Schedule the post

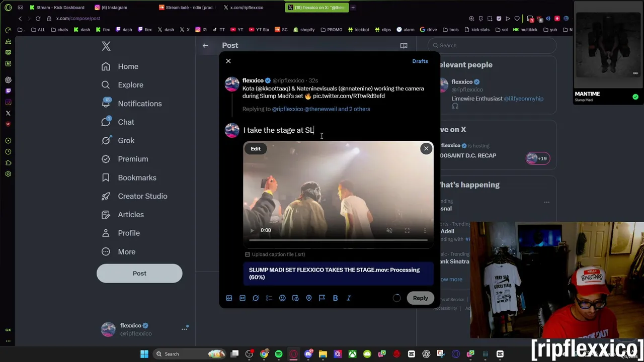coord(295,298)
